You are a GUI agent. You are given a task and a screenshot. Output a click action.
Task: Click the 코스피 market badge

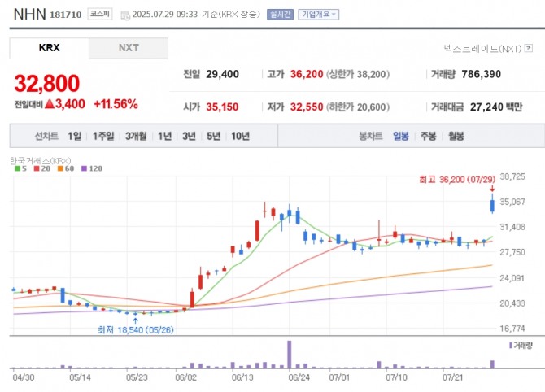click(101, 15)
